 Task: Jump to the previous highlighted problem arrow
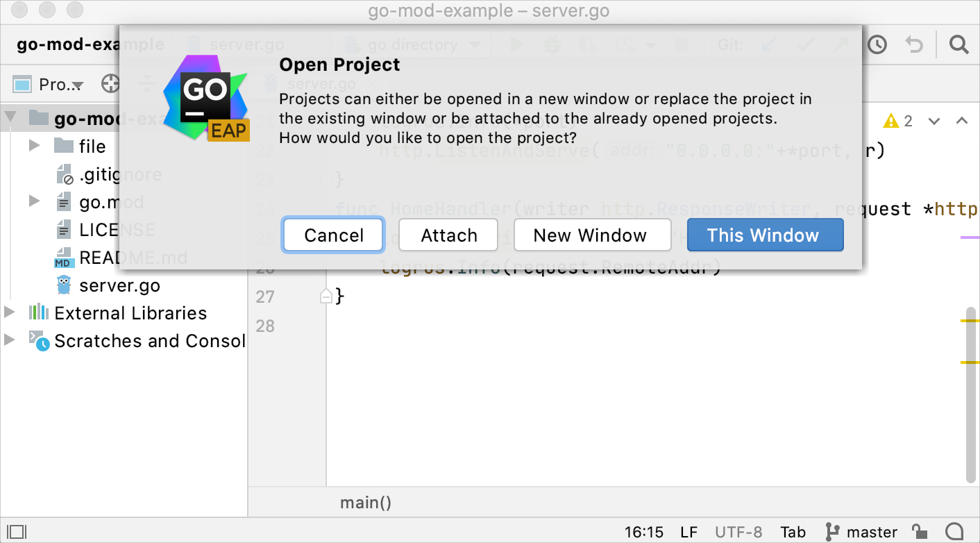(962, 122)
